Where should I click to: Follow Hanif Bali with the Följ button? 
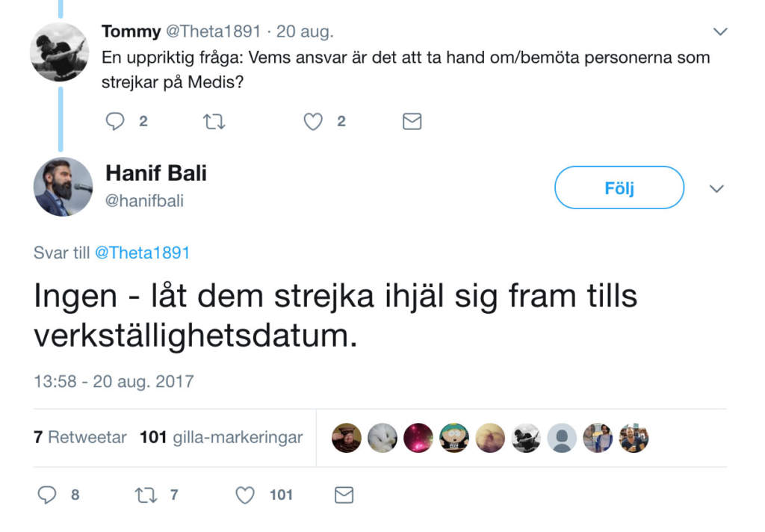point(619,188)
